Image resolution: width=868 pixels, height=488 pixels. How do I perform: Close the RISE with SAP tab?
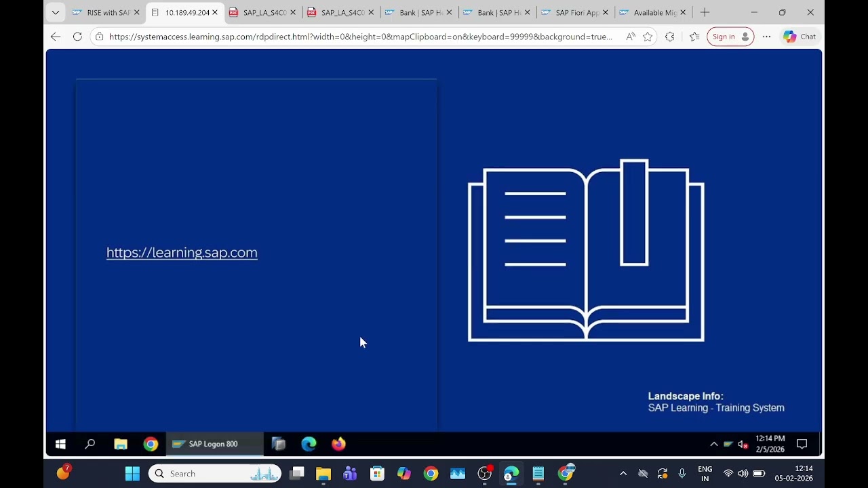[136, 12]
